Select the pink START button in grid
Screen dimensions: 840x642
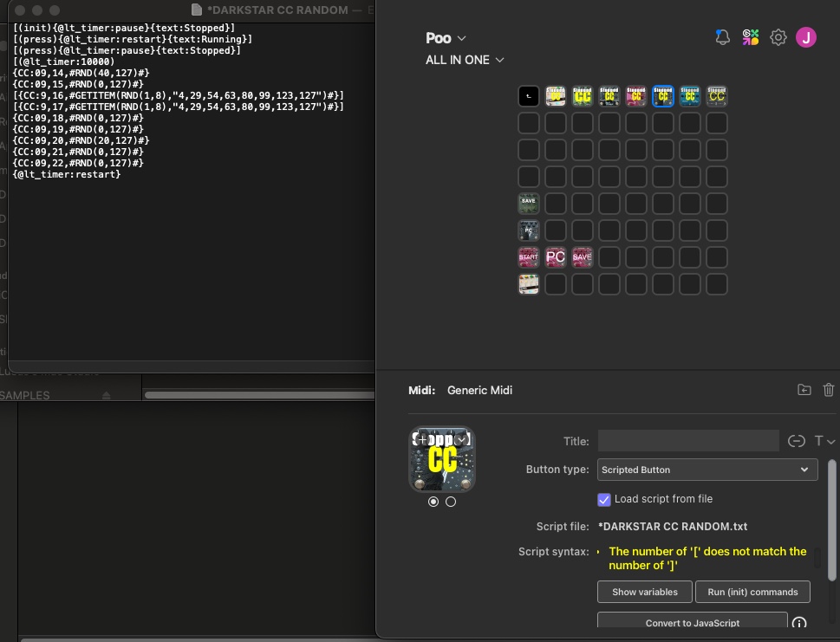point(528,257)
